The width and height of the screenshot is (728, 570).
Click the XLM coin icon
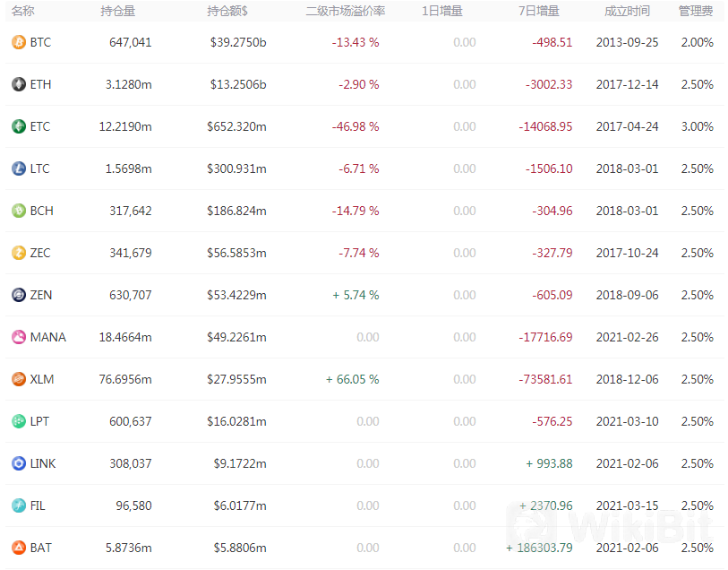(19, 379)
